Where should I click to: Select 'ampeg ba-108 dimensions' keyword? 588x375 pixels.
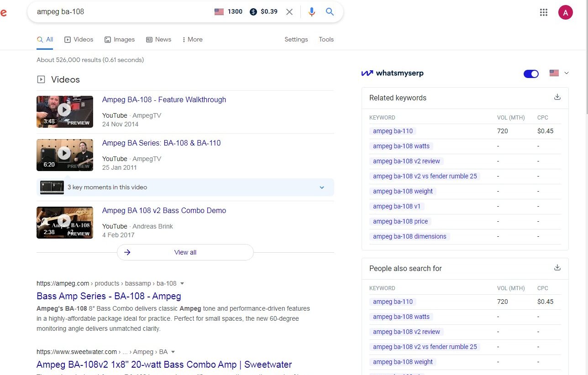coord(409,236)
